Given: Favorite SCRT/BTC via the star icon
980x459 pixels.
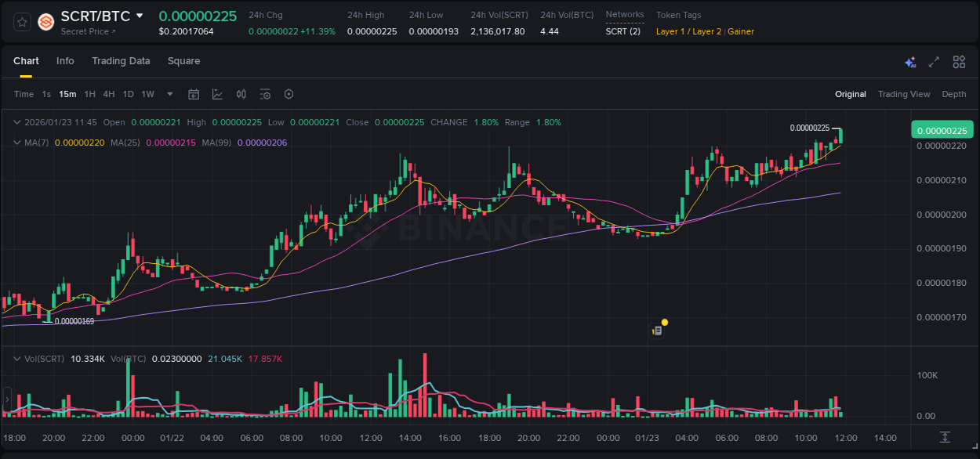Looking at the screenshot, I should 21,22.
